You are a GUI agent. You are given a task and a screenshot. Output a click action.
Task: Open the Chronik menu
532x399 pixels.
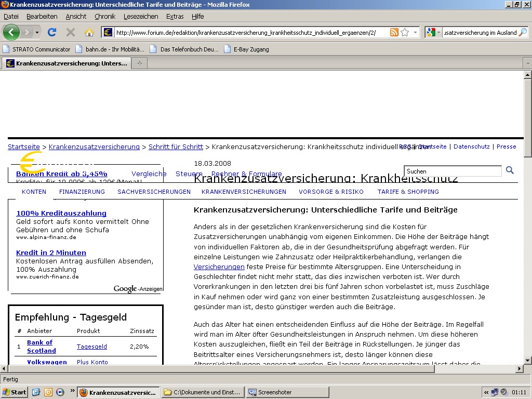[x=105, y=17]
